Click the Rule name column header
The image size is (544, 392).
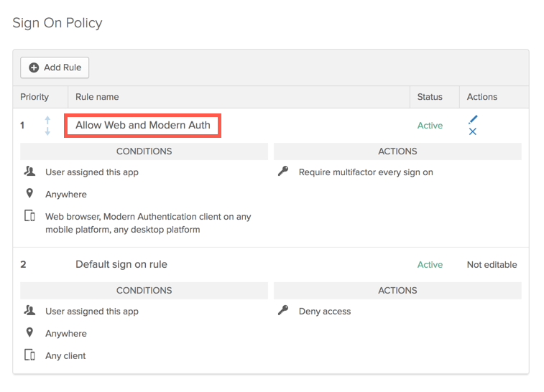(97, 97)
